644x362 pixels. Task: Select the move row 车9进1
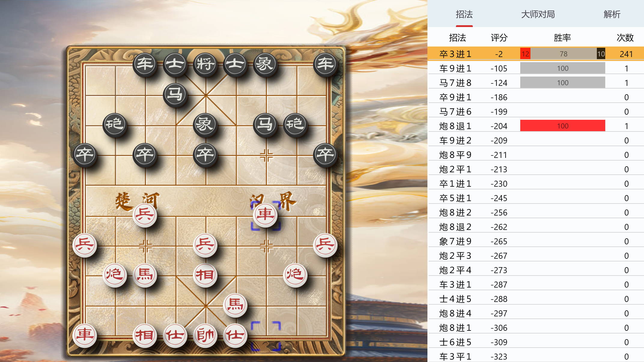click(x=536, y=68)
